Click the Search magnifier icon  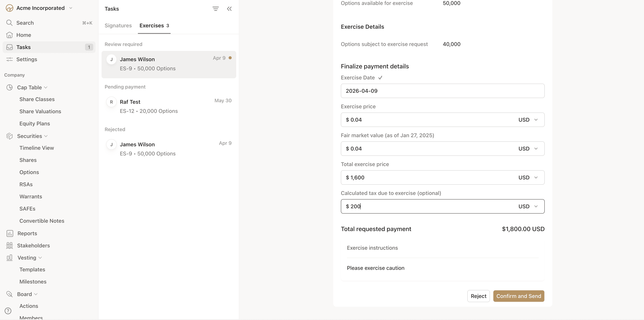[x=9, y=23]
